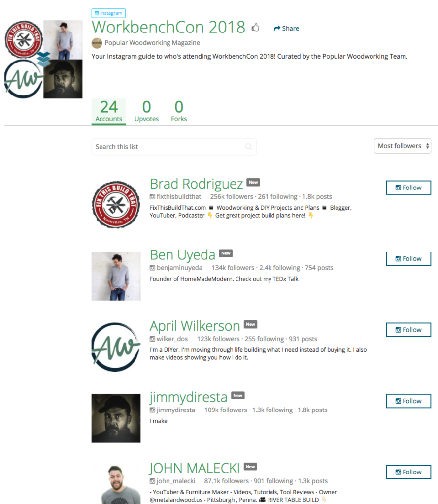Image resolution: width=438 pixels, height=504 pixels.
Task: Switch to the Upvotes tab
Action: click(146, 112)
